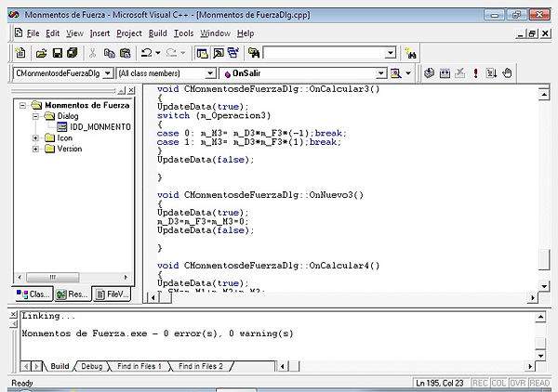Open WizardBar actions dropdown arrow
The image size is (558, 392).
pos(408,73)
